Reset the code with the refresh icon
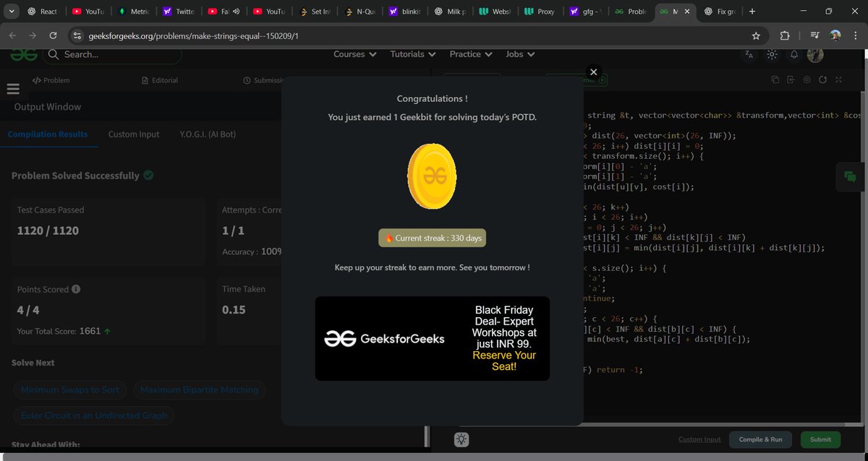This screenshot has height=461, width=868. click(x=823, y=79)
